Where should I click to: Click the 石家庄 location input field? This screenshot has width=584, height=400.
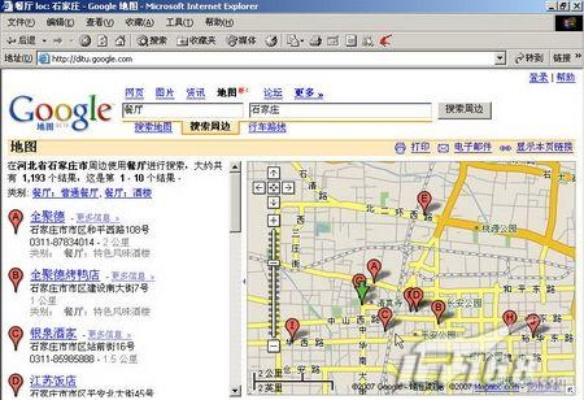pos(340,110)
